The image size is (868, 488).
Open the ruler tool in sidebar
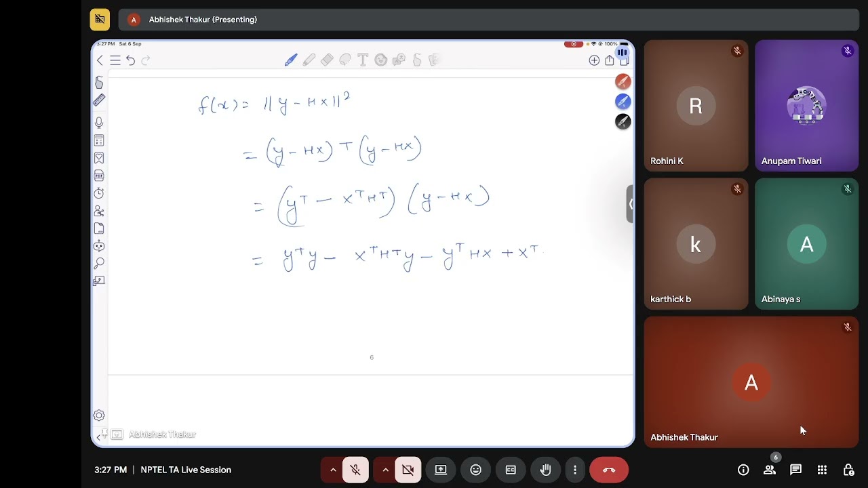(99, 100)
